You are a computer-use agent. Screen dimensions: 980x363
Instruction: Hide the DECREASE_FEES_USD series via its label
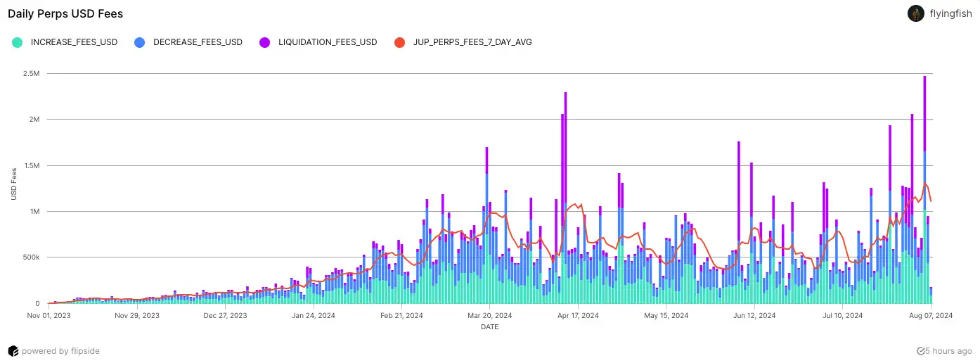[x=198, y=42]
